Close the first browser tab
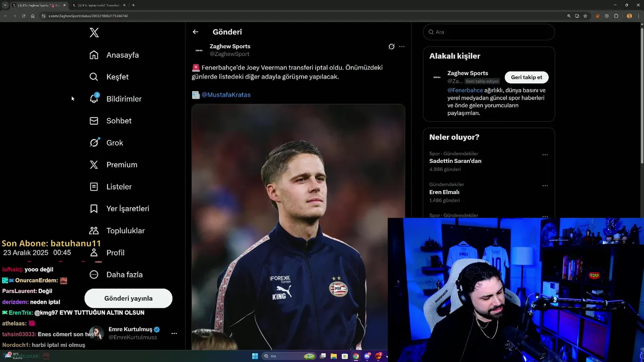644x362 pixels. [64, 5]
